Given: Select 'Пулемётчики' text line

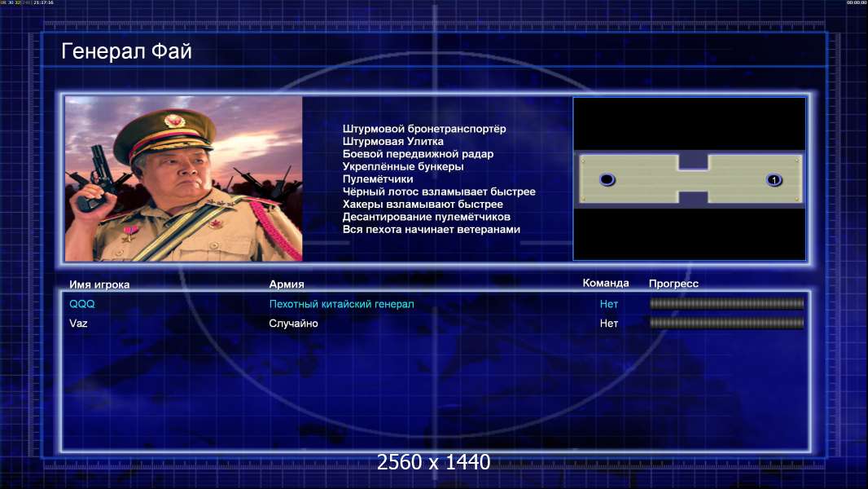Looking at the screenshot, I should [378, 178].
